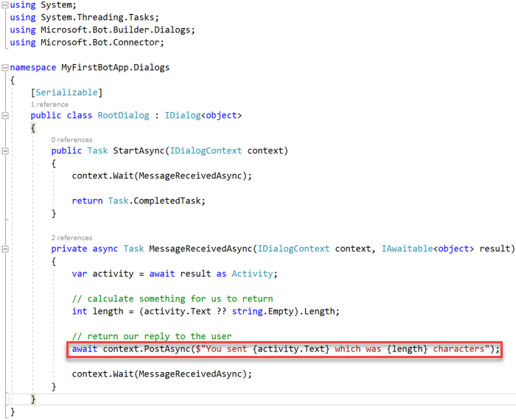Viewport: 516px width, 420px height.
Task: Collapse the MyFirstBotApp.Dialogs namespace block
Action: coord(5,68)
